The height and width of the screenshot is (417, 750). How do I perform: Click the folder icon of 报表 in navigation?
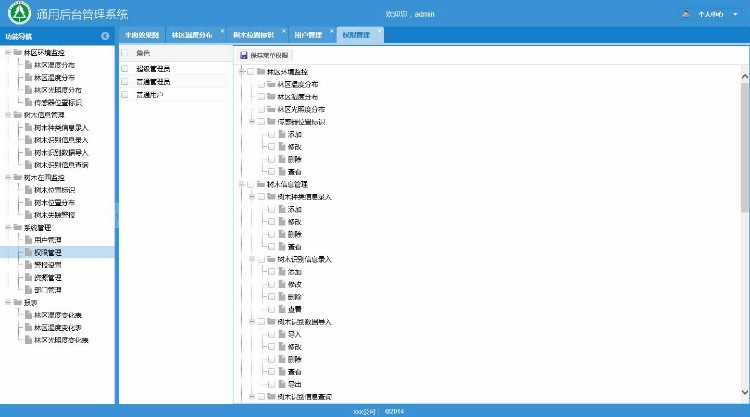[x=18, y=302]
